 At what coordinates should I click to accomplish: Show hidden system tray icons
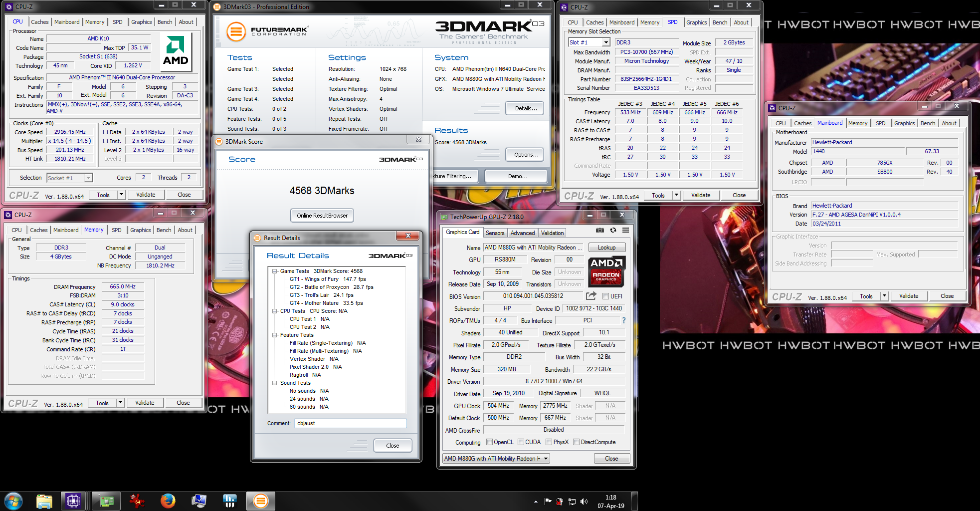(x=536, y=502)
